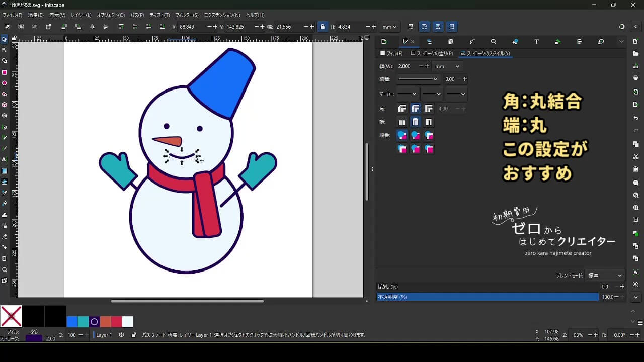
Task: Switch to the フィル(F) tab
Action: pos(391,53)
